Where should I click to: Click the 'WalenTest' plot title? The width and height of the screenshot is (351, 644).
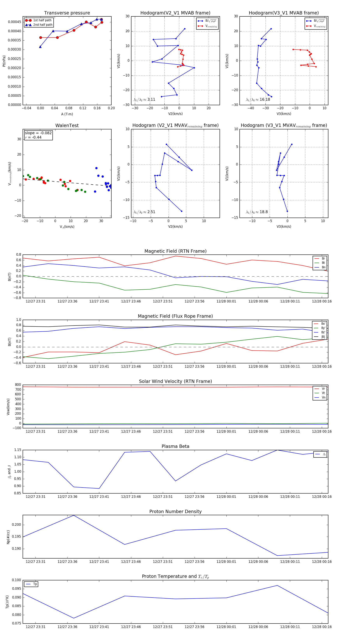click(67, 125)
